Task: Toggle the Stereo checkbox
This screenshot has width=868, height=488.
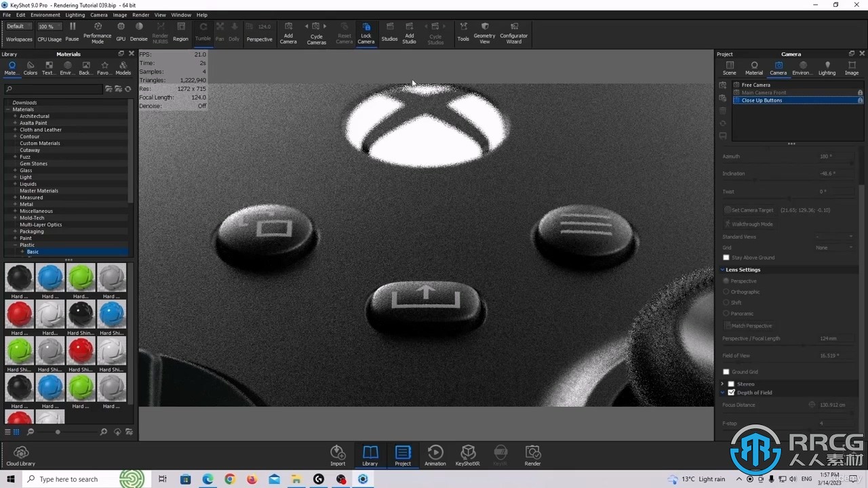Action: (731, 384)
